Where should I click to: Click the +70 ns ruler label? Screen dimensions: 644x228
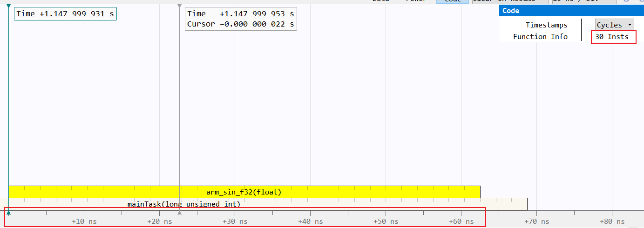[537, 221]
